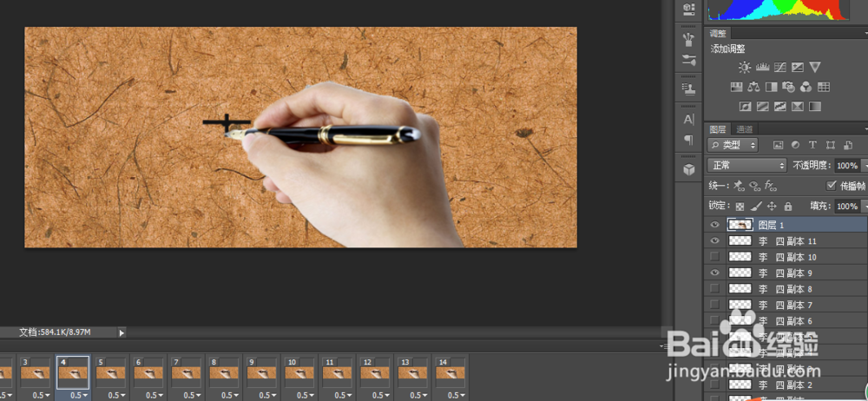Add a Hue/Saturation adjustment
Screen dimensions: 868x401
tap(736, 87)
